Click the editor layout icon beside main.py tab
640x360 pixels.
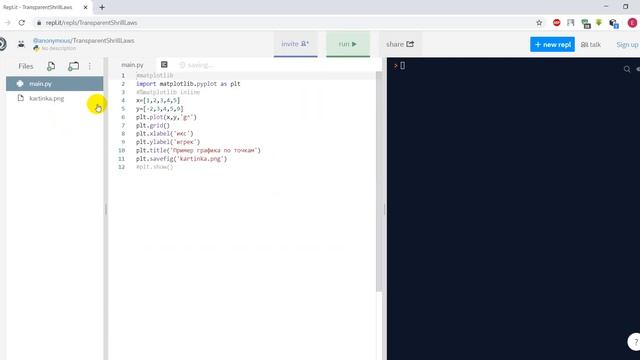164,64
